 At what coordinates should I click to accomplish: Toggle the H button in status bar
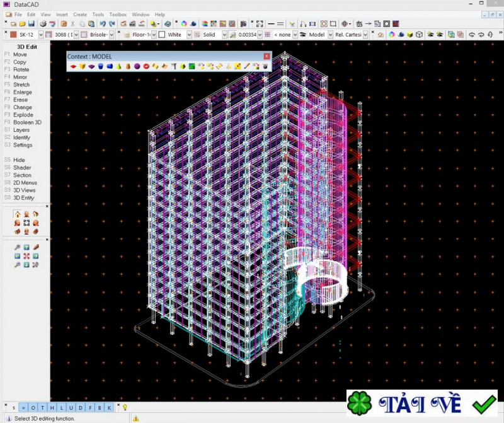pyautogui.click(x=52, y=408)
